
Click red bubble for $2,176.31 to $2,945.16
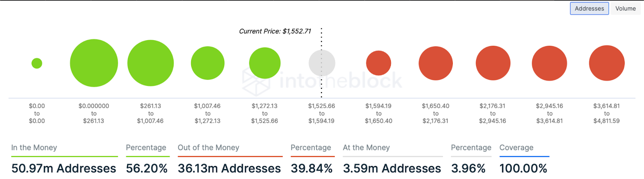pos(493,63)
